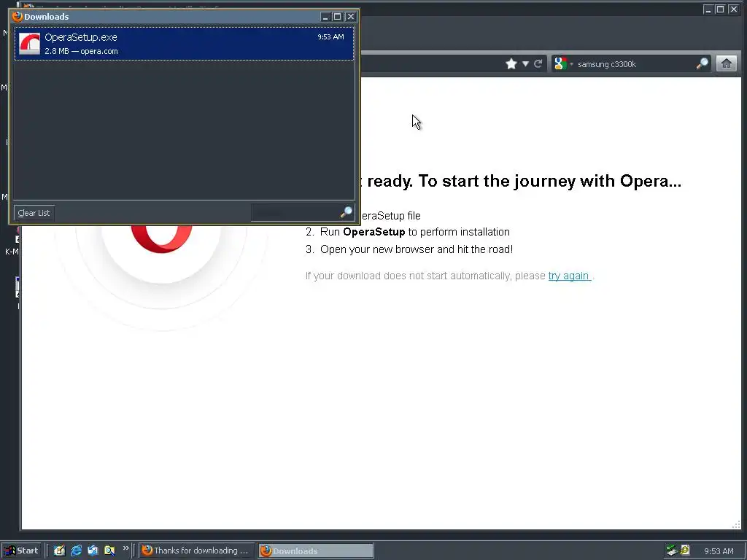The width and height of the screenshot is (747, 560).
Task: Maximize the main Firefox browser window
Action: click(720, 9)
